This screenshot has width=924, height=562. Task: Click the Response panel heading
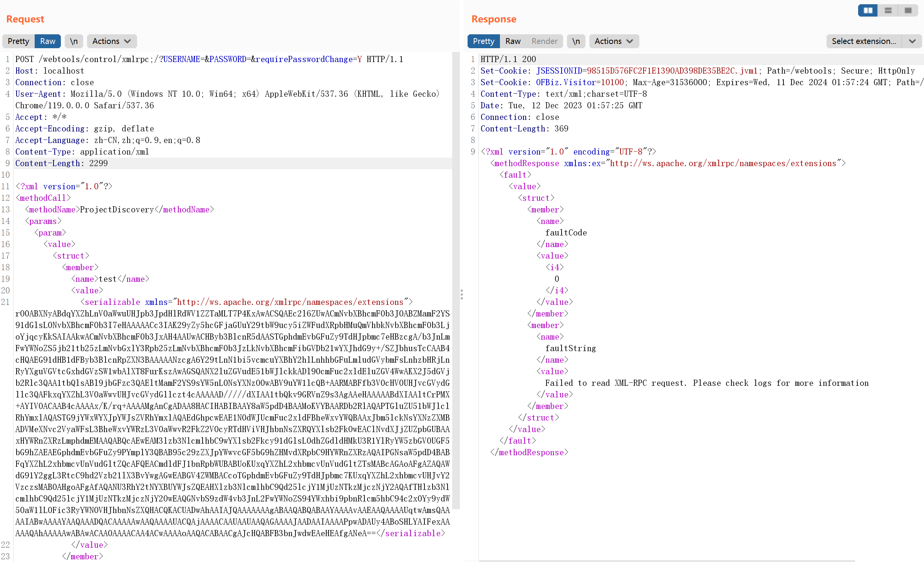(494, 19)
